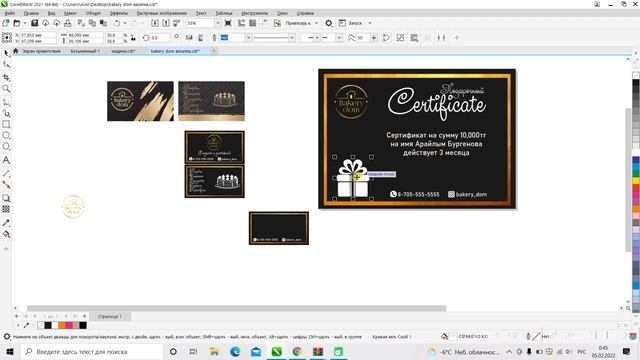Select the Connector tool

click(6, 184)
